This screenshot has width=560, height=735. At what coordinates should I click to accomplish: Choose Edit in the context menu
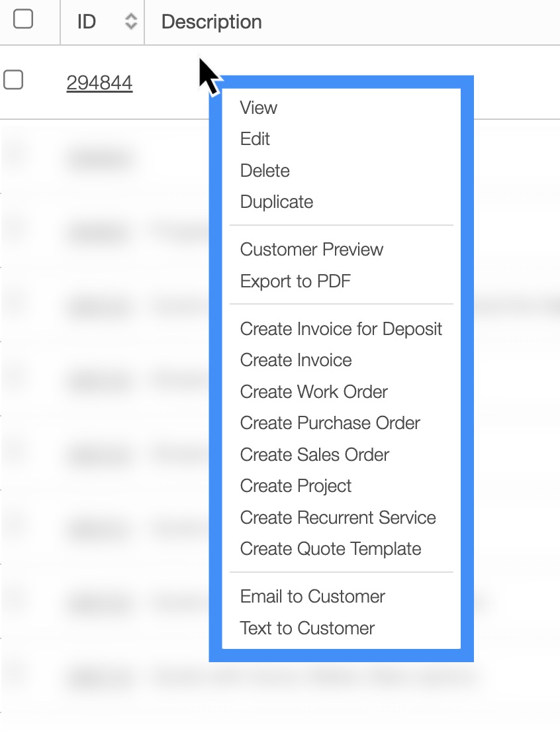[x=256, y=139]
